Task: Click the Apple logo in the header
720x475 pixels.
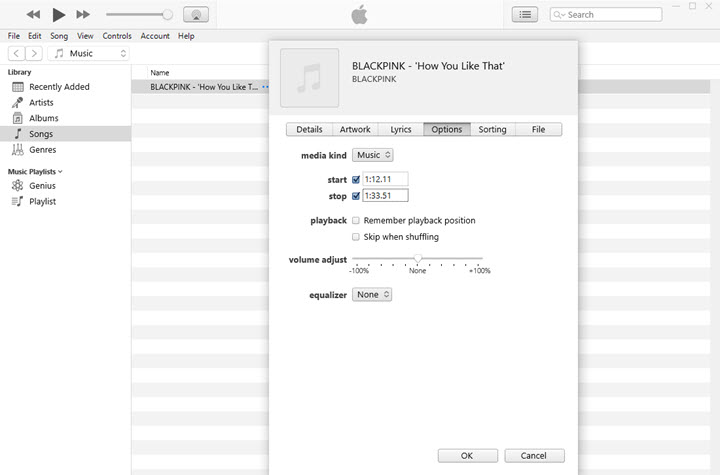Action: coord(360,14)
